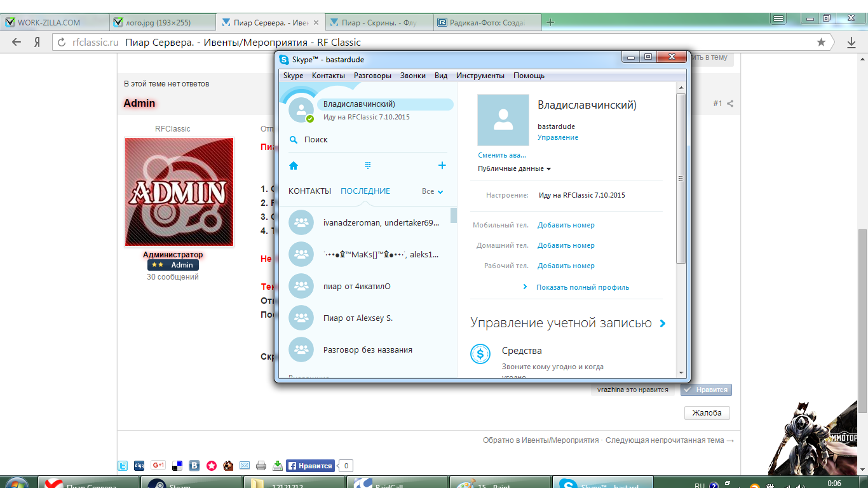
Task: Click group icon of Пиар от Alexsey S.
Action: (301, 318)
